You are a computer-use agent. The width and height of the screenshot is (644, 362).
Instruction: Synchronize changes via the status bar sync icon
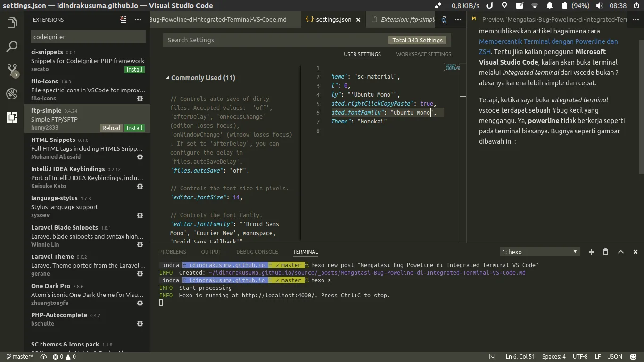point(43,357)
